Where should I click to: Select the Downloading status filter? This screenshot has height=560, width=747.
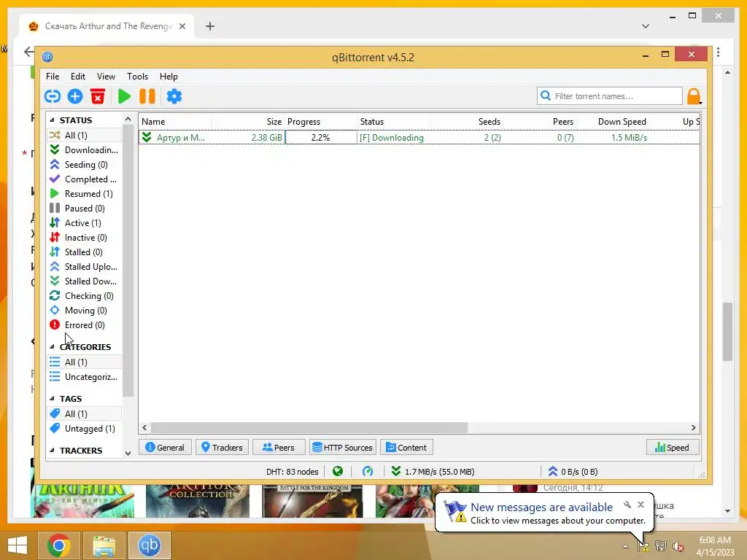pyautogui.click(x=85, y=150)
